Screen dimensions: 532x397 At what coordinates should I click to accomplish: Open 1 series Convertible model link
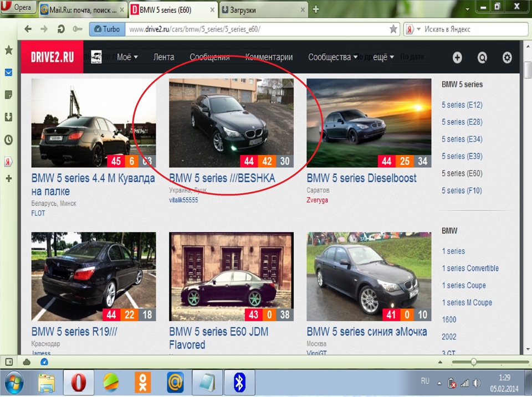(x=470, y=268)
